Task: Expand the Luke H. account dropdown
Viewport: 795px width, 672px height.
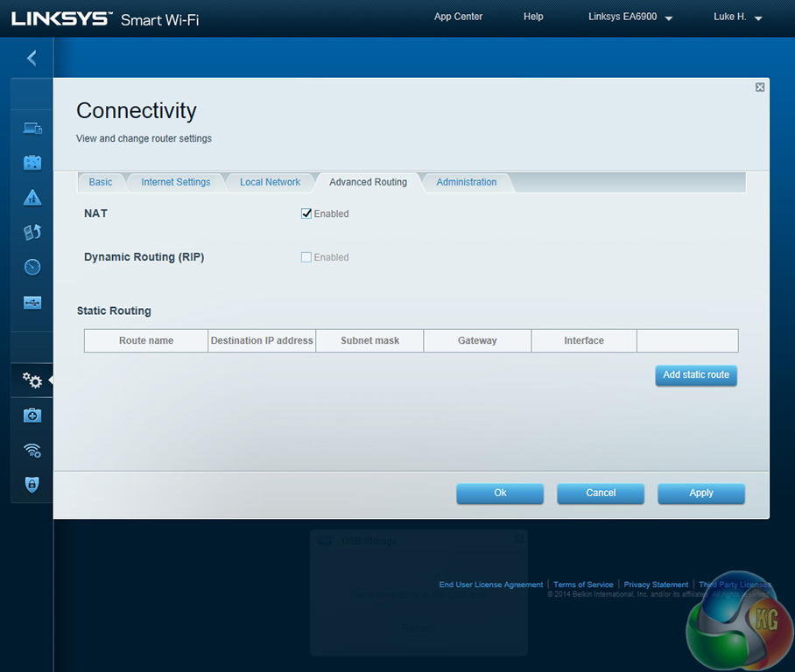Action: [737, 17]
